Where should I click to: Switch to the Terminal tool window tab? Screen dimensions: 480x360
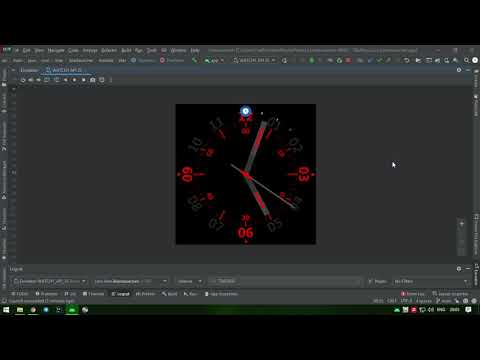click(94, 294)
